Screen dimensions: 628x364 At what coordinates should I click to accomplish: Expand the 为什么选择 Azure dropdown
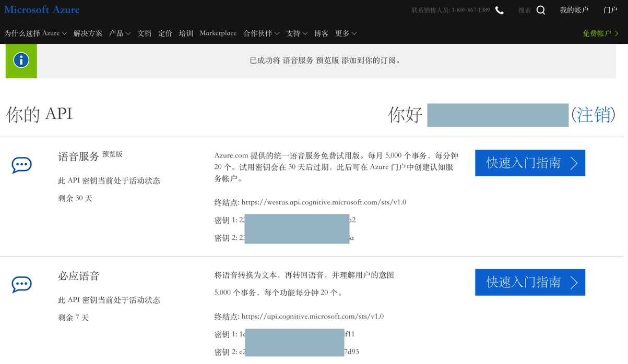[35, 33]
